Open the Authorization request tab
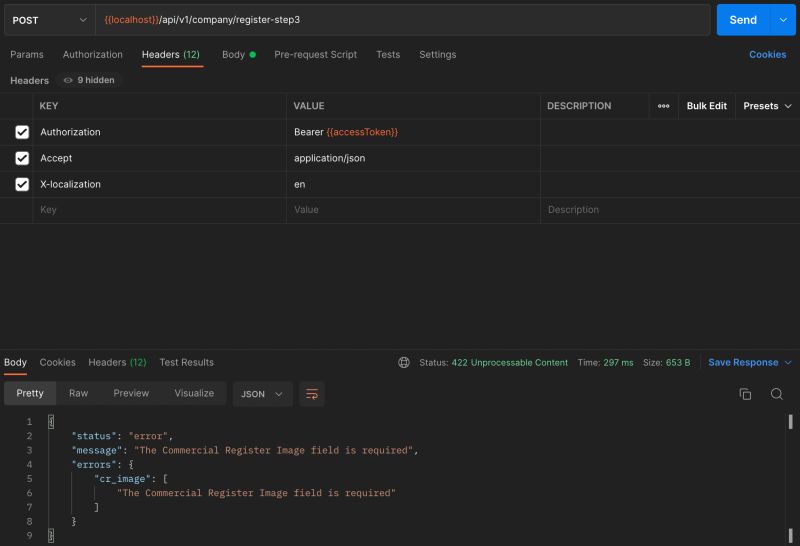The width and height of the screenshot is (800, 546). [93, 55]
